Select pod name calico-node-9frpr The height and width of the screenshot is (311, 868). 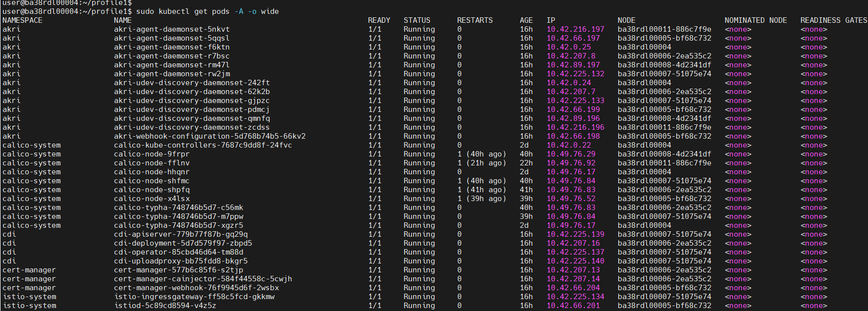tap(152, 154)
